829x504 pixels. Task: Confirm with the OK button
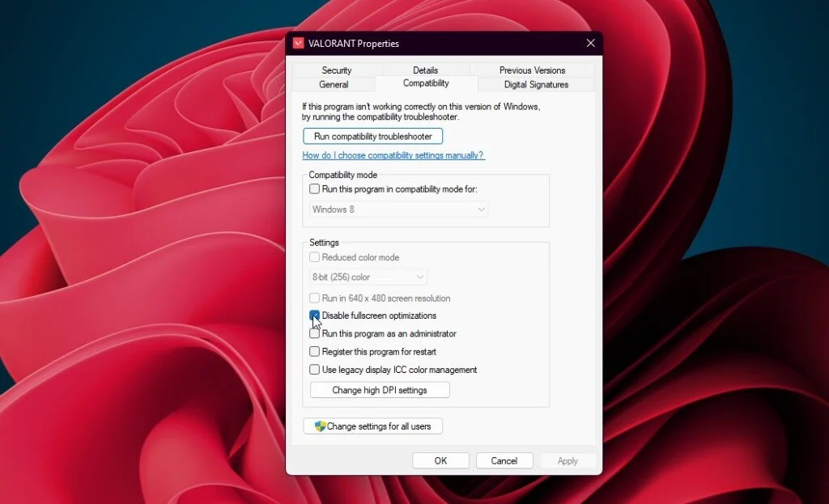(x=440, y=460)
